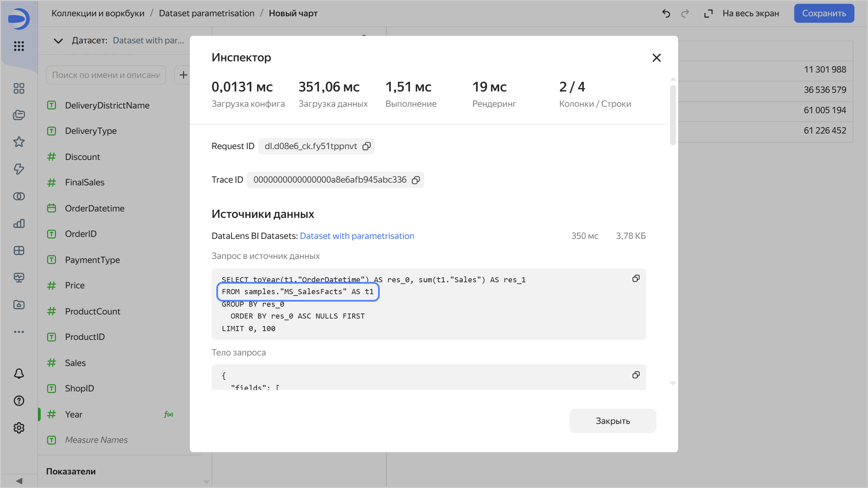Copy the Request ID value
The width and height of the screenshot is (868, 488).
[x=367, y=146]
